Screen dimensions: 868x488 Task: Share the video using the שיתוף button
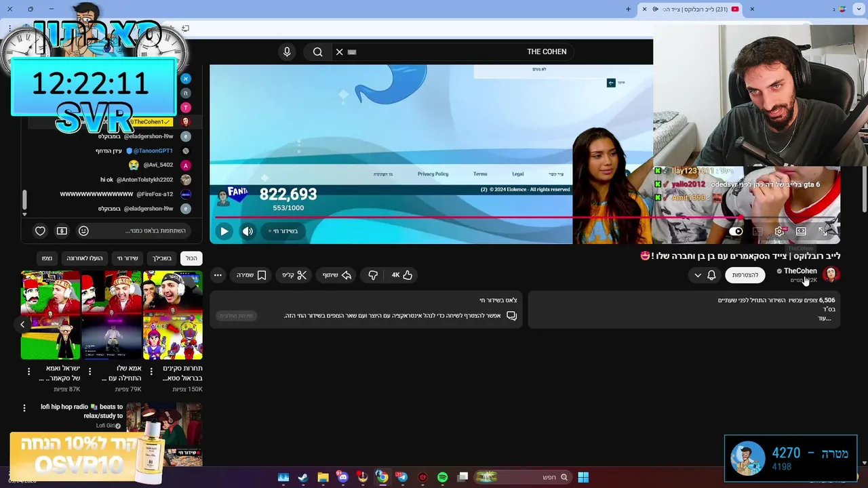pos(337,275)
